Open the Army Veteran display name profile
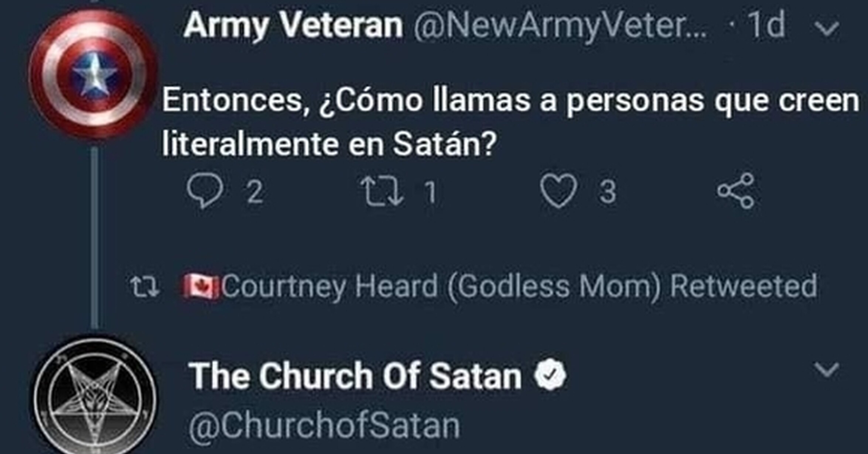 293,25
